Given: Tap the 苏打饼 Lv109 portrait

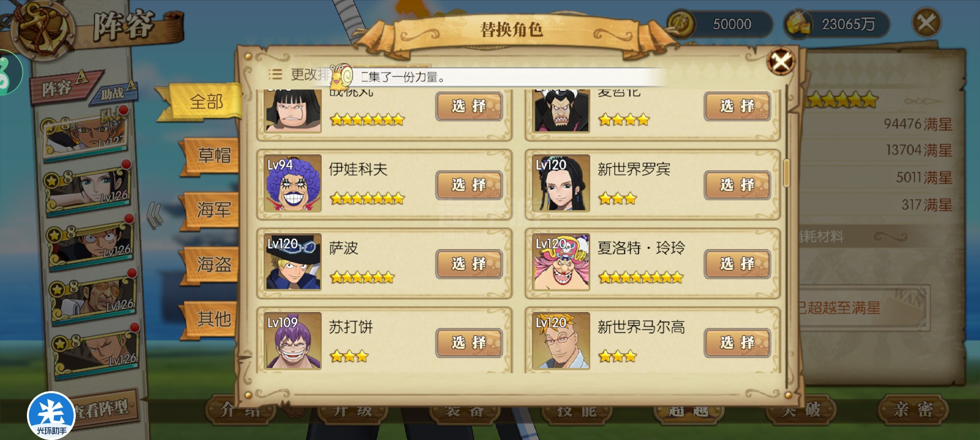Looking at the screenshot, I should pos(292,341).
